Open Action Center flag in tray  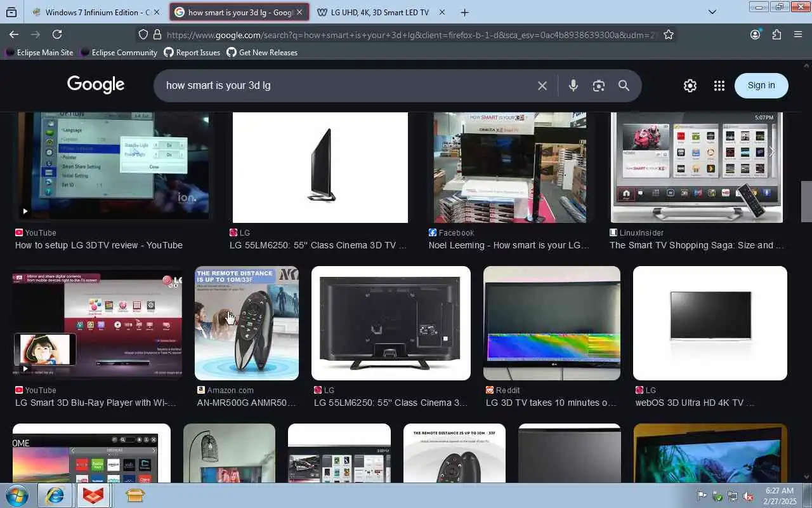pos(702,496)
